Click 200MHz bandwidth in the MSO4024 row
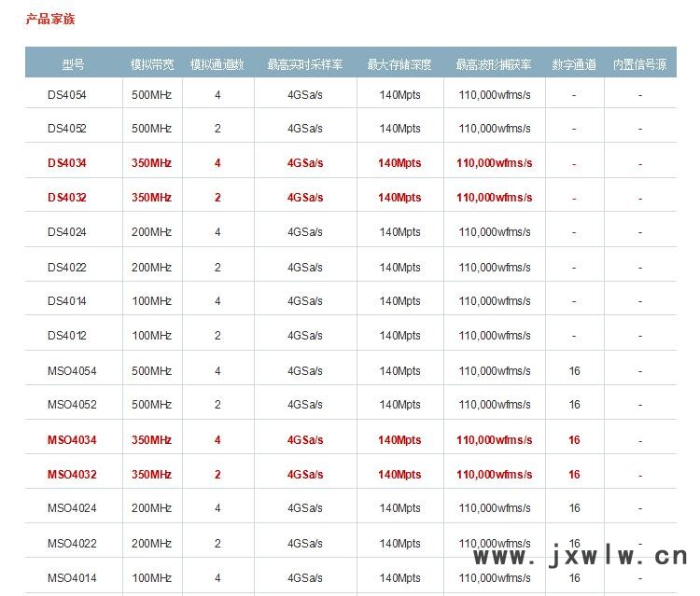The image size is (700, 596). coord(152,508)
